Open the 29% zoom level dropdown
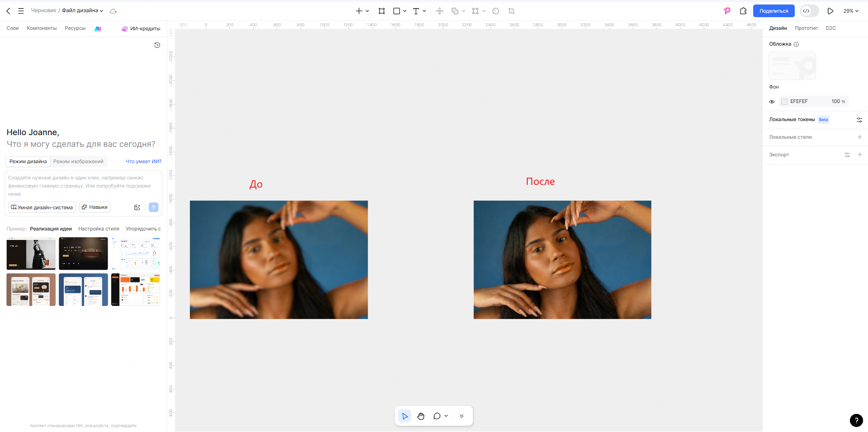 851,11
